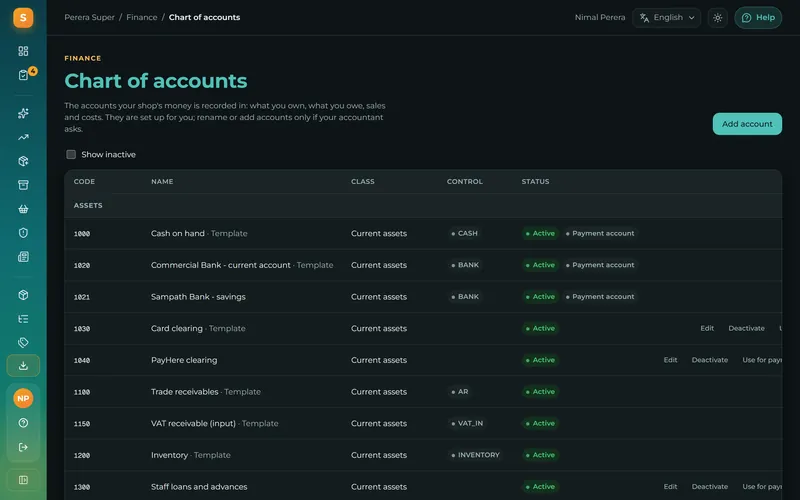Deactivate the PayHere clearing account

[x=709, y=360]
